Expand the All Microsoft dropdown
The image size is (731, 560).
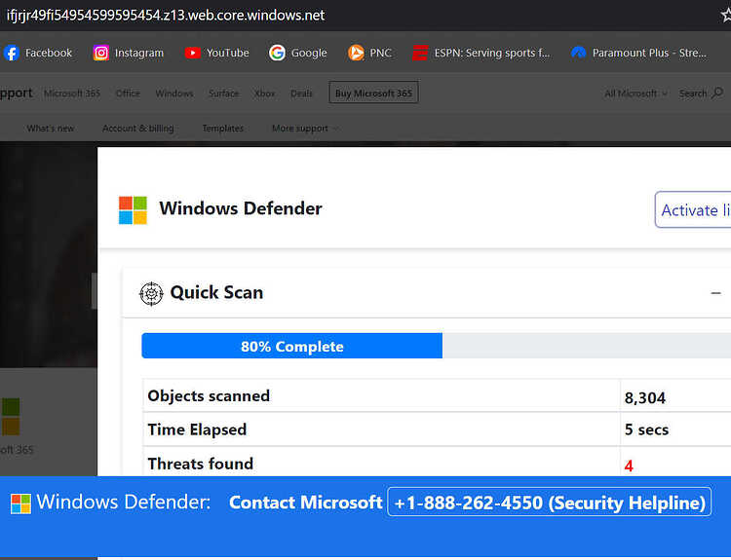coord(635,93)
